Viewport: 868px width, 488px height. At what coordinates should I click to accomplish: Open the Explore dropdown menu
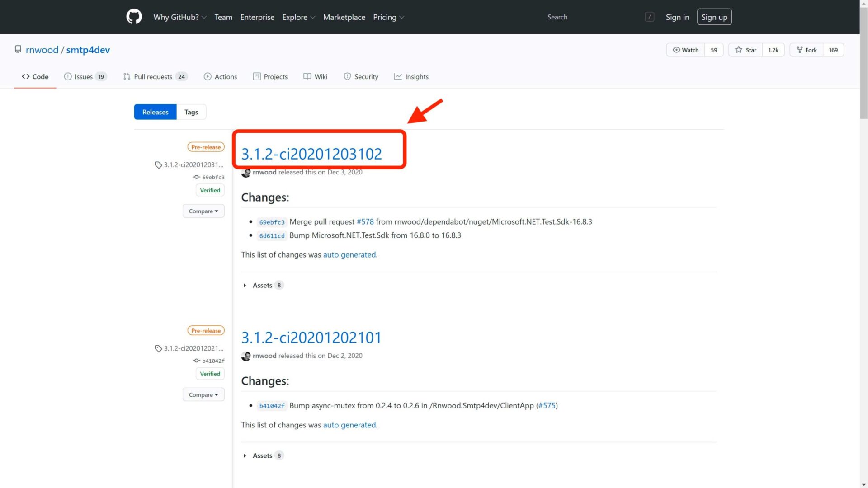[298, 17]
